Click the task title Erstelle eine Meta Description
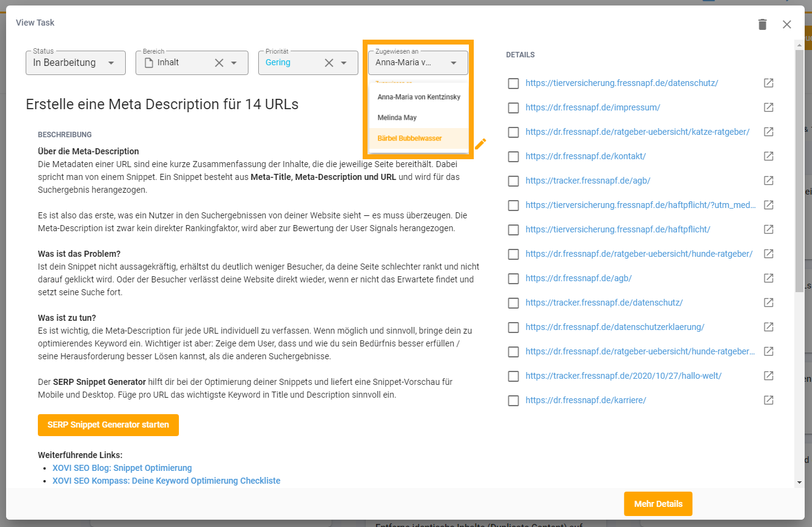The image size is (812, 527). coord(162,104)
